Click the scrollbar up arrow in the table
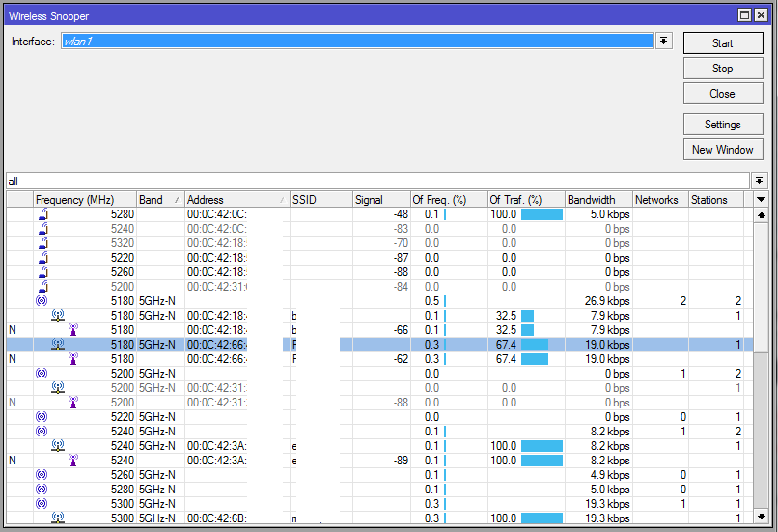This screenshot has height=532, width=778. point(761,215)
